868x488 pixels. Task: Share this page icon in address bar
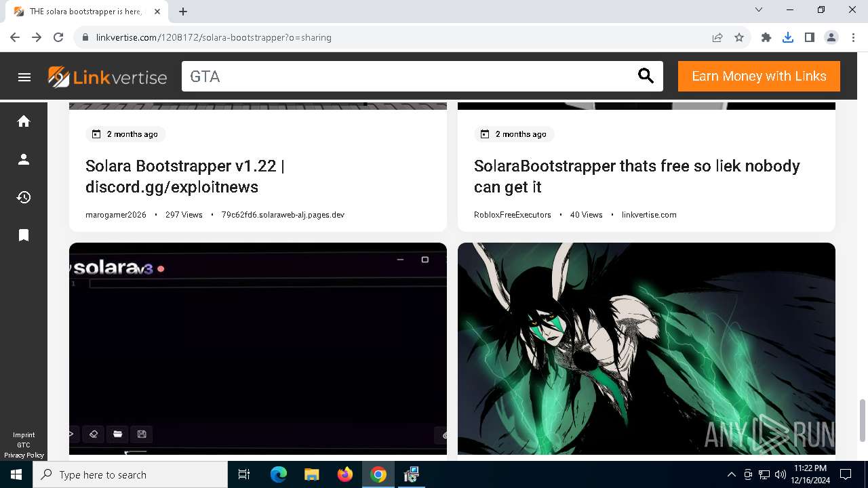coord(717,37)
